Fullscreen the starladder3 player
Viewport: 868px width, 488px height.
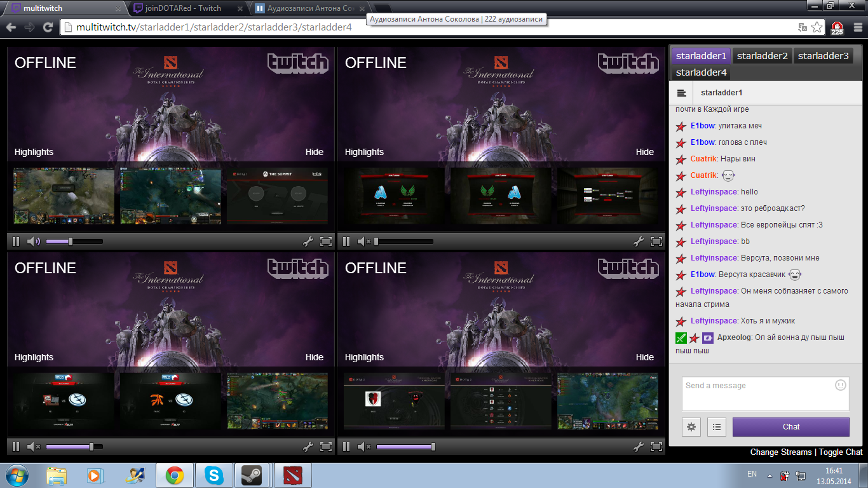(326, 447)
